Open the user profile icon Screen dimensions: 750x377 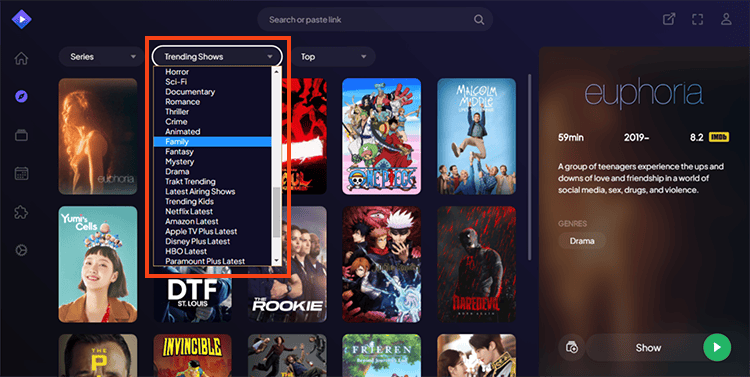click(x=726, y=19)
